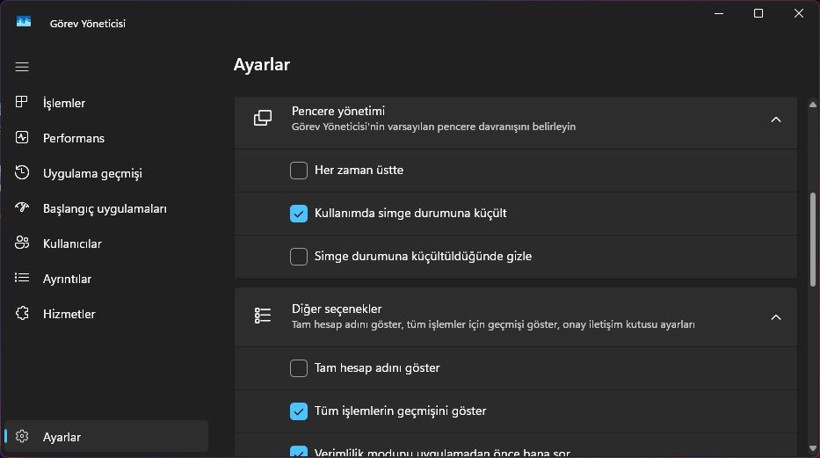Enable Tam hesap adını göster checkbox
Screen dimensions: 820x458
[299, 368]
